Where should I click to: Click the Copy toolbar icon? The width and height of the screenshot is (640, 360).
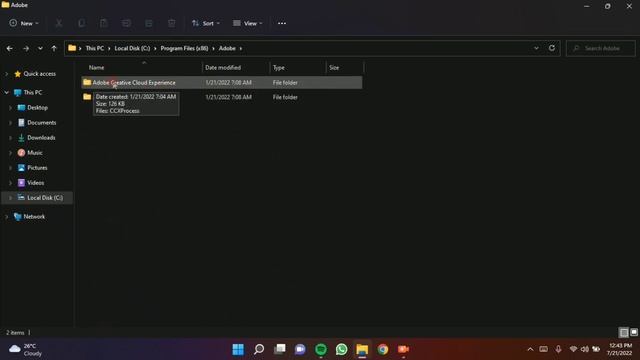coord(81,23)
